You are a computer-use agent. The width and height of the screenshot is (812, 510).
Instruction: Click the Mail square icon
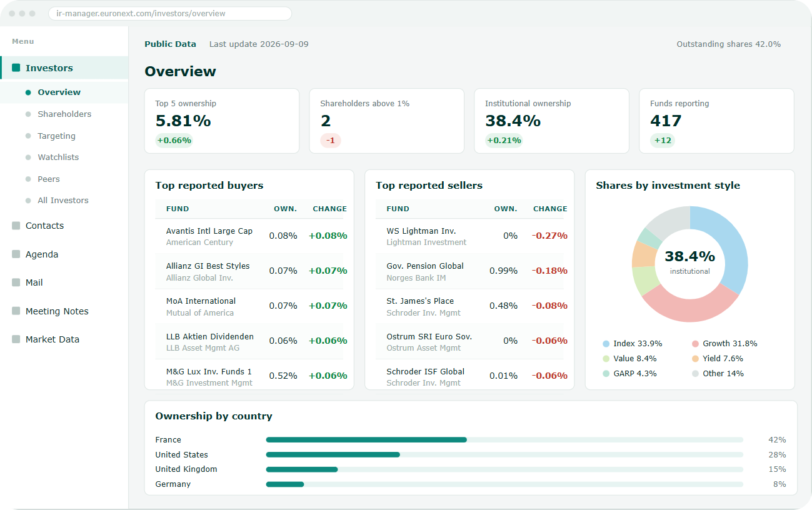pos(16,282)
